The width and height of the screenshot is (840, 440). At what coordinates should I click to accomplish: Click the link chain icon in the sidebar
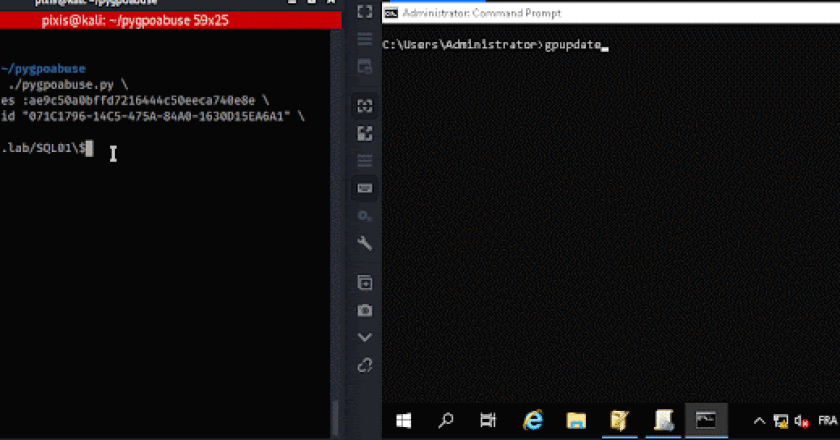click(364, 363)
